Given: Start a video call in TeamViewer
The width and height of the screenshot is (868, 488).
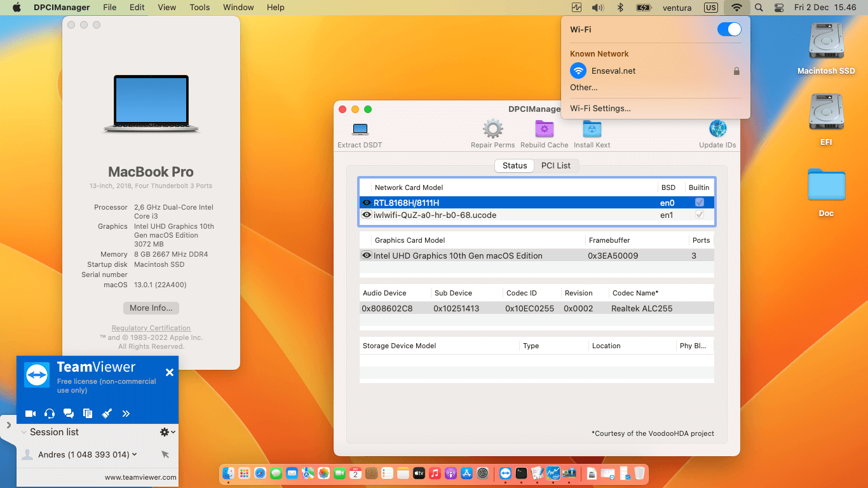Looking at the screenshot, I should tap(30, 413).
